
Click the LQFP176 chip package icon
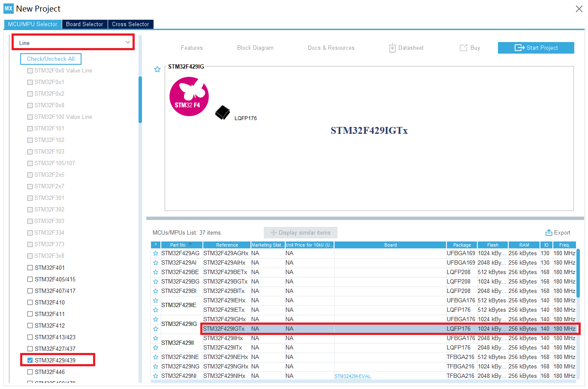click(x=223, y=113)
